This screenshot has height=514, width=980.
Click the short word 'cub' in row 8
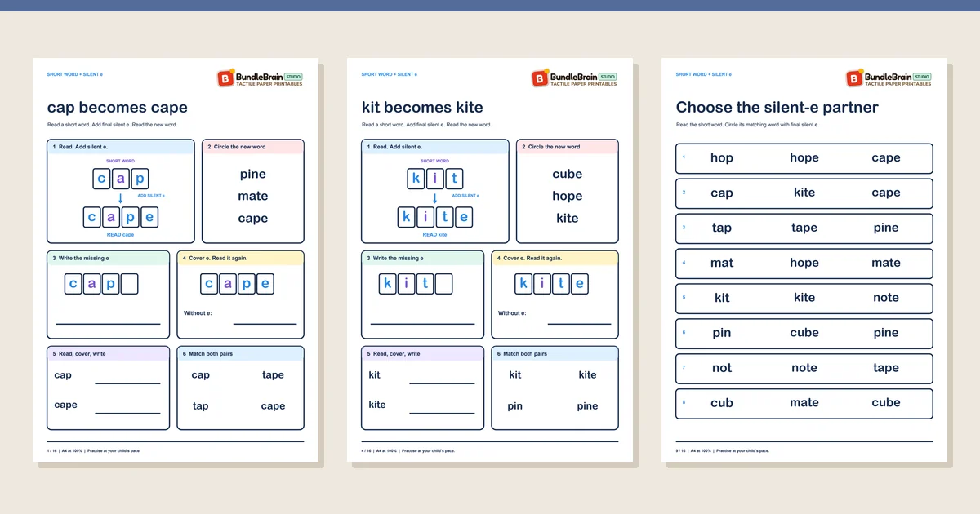[x=722, y=402]
